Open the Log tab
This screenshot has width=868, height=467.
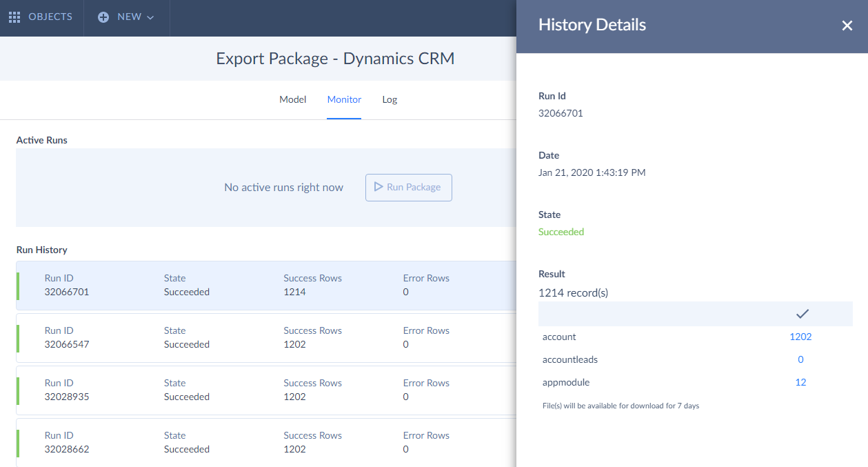coord(390,99)
